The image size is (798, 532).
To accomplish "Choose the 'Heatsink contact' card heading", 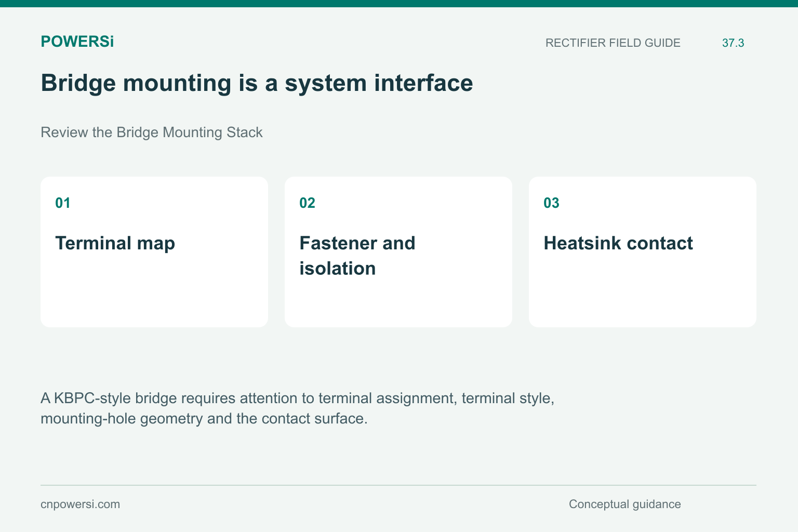I will tap(618, 243).
